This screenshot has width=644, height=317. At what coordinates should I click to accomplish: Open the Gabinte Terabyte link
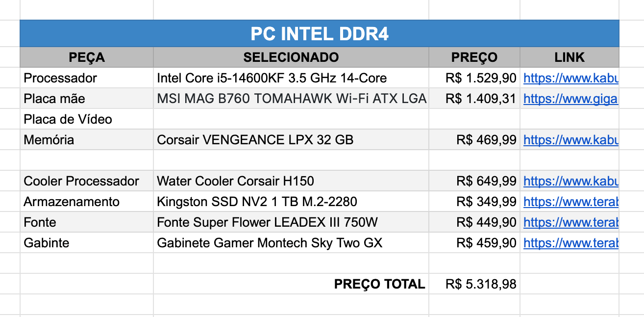tap(571, 243)
